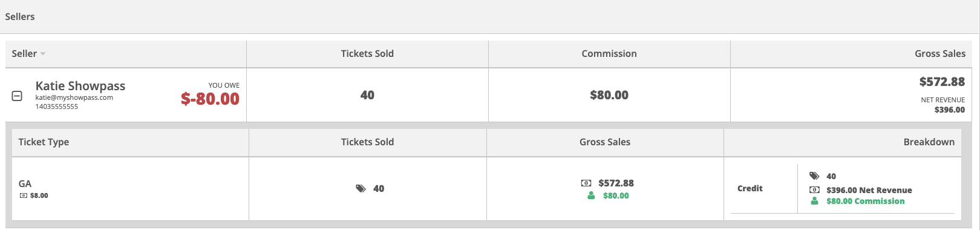This screenshot has width=980, height=230.
Task: Click the person icon beside $80.00 Commission
Action: [x=814, y=201]
